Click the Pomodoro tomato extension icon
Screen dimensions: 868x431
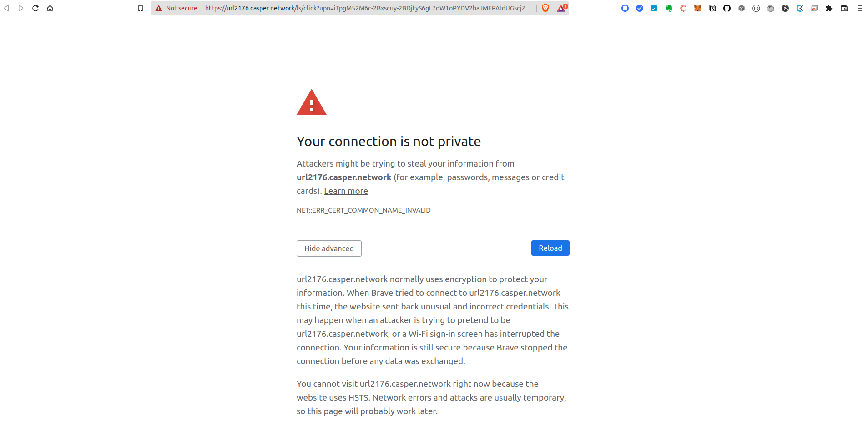pos(771,8)
